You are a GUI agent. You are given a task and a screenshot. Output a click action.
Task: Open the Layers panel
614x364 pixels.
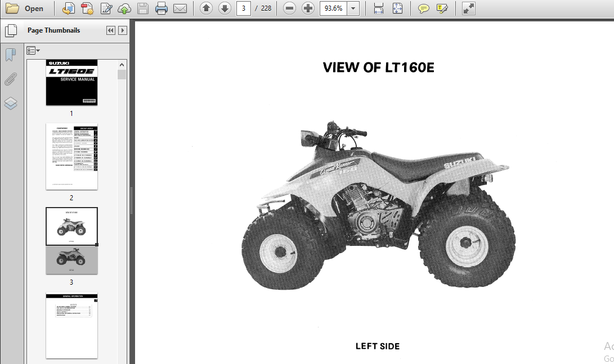pyautogui.click(x=11, y=104)
